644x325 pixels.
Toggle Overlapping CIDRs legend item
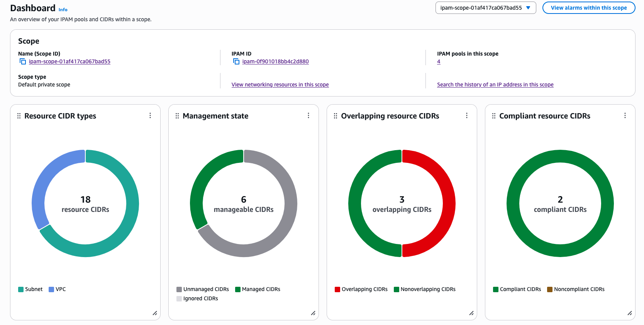(361, 289)
